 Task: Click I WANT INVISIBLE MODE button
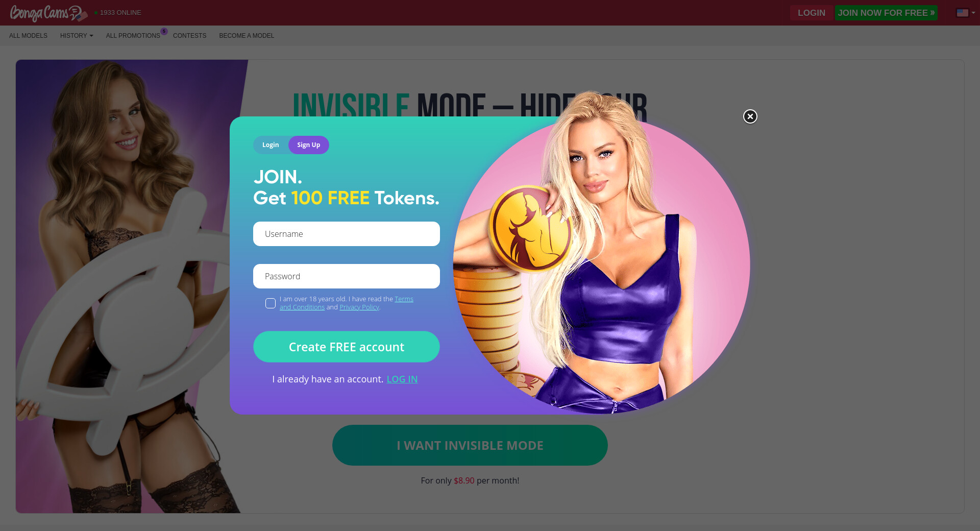pos(470,445)
